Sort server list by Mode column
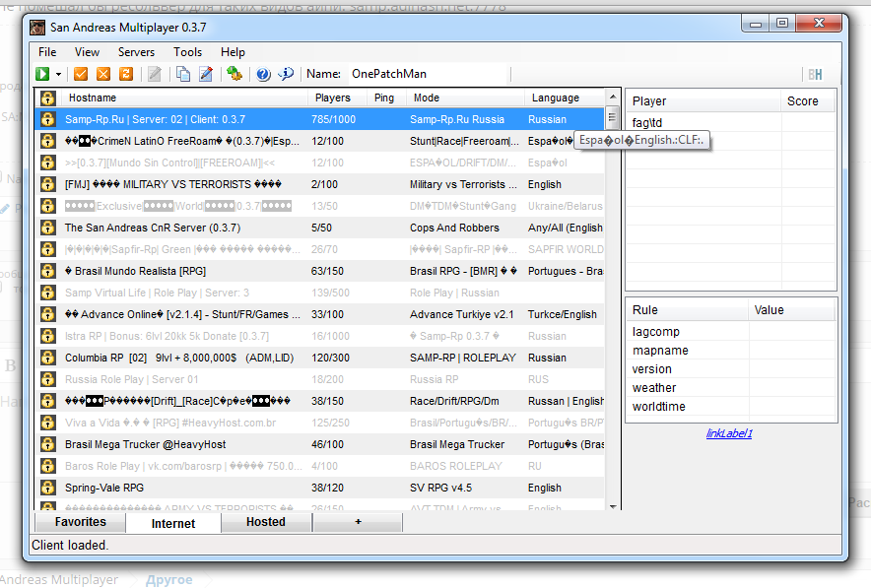Screen dimensions: 871x588 coord(465,98)
